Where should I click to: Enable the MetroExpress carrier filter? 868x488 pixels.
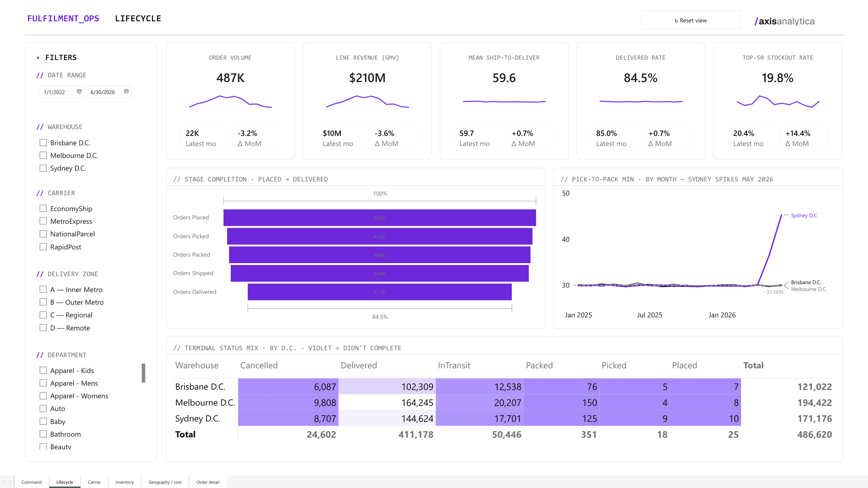43,221
